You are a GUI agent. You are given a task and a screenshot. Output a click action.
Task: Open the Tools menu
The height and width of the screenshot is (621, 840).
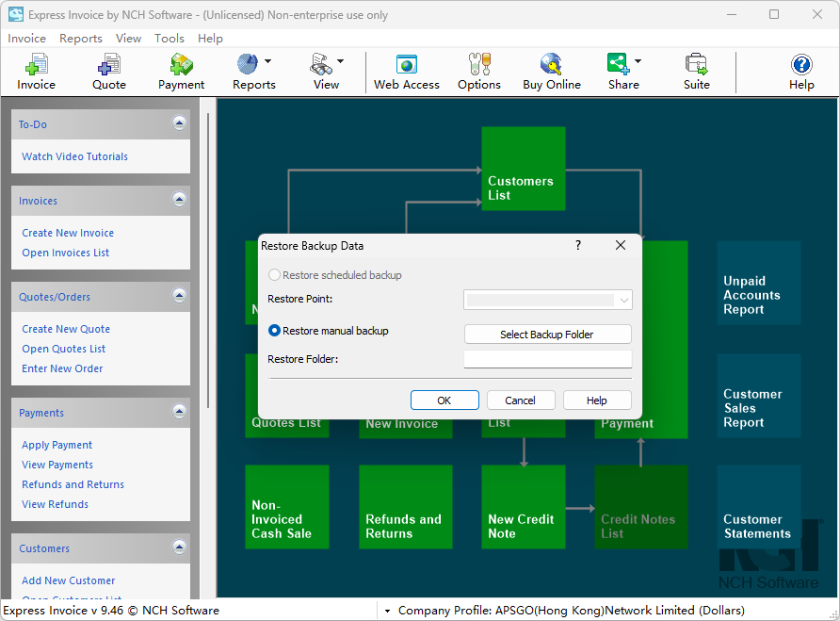coord(170,39)
